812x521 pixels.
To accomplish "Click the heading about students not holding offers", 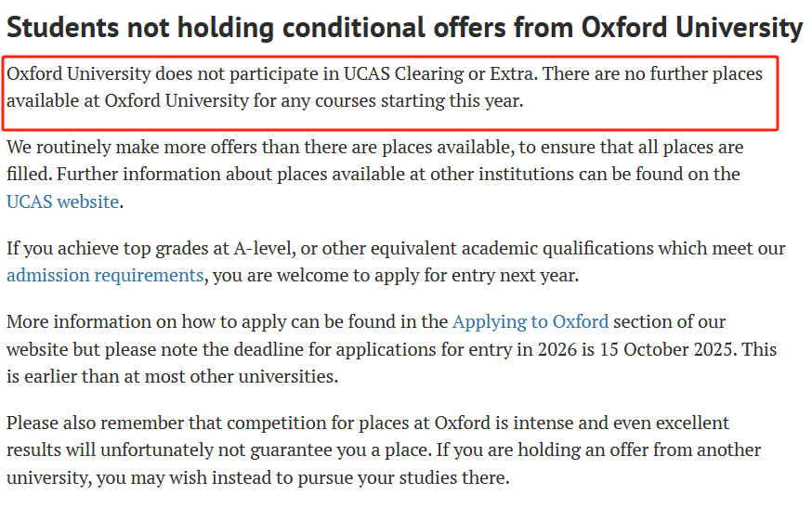I will 404,28.
